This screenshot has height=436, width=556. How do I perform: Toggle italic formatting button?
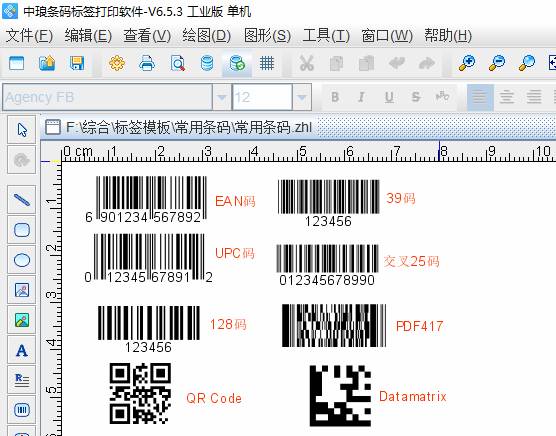tap(361, 97)
